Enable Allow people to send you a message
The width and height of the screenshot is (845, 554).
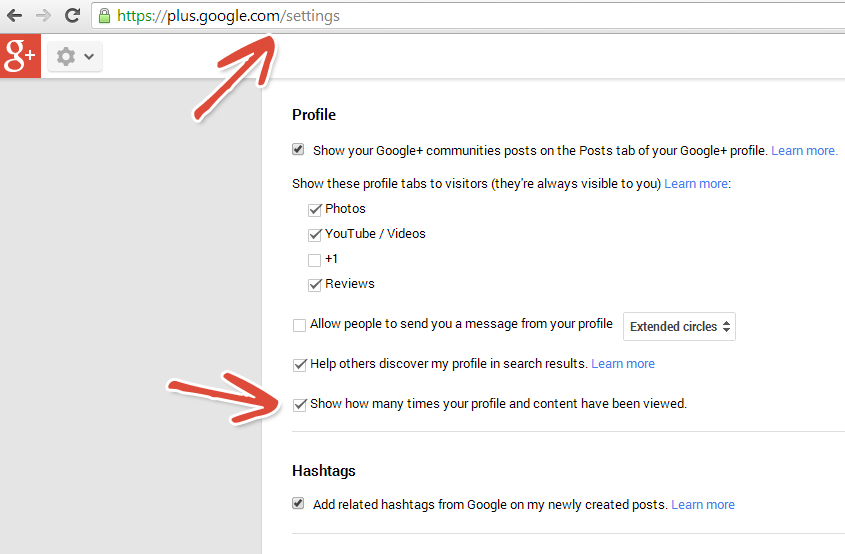[299, 325]
